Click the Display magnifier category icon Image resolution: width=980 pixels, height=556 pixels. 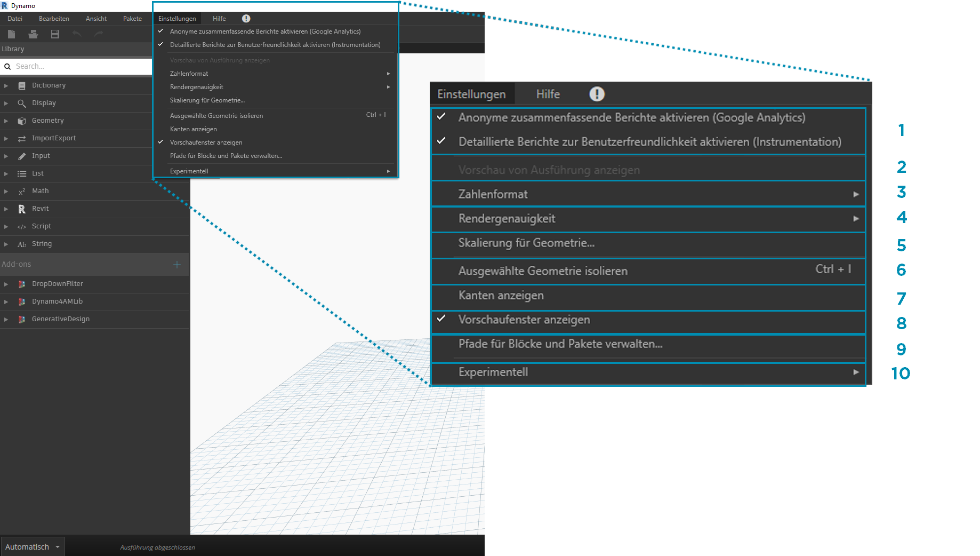tap(22, 103)
